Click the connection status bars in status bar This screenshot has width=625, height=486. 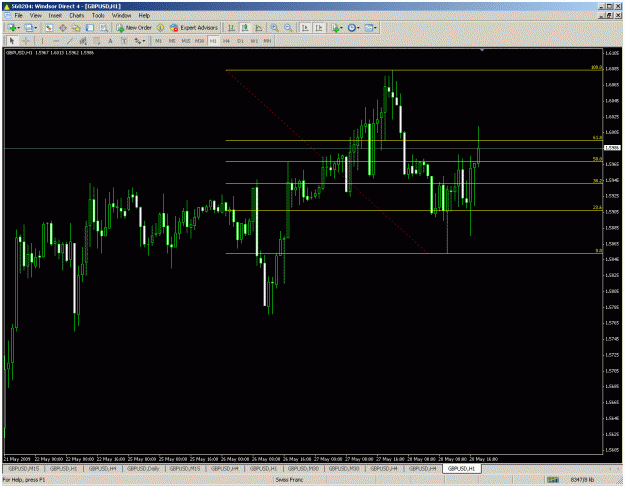[x=552, y=480]
